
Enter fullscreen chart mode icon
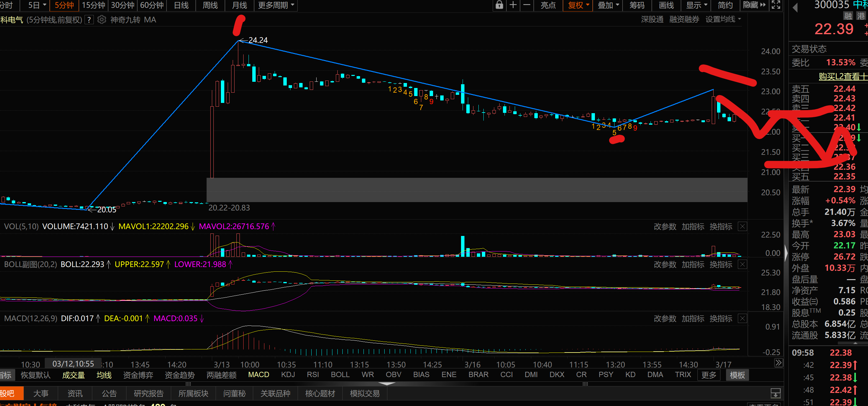776,5
